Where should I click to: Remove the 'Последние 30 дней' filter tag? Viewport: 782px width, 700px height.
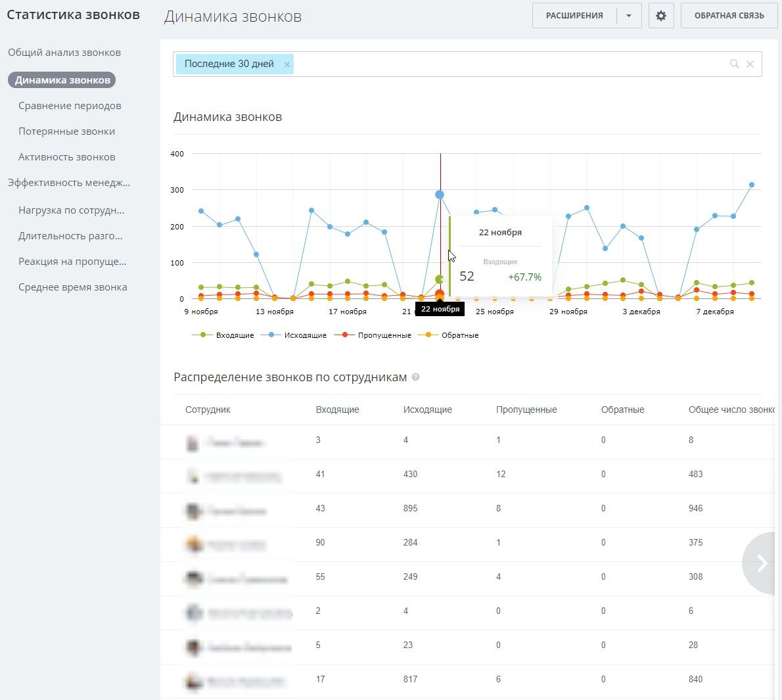tap(287, 64)
